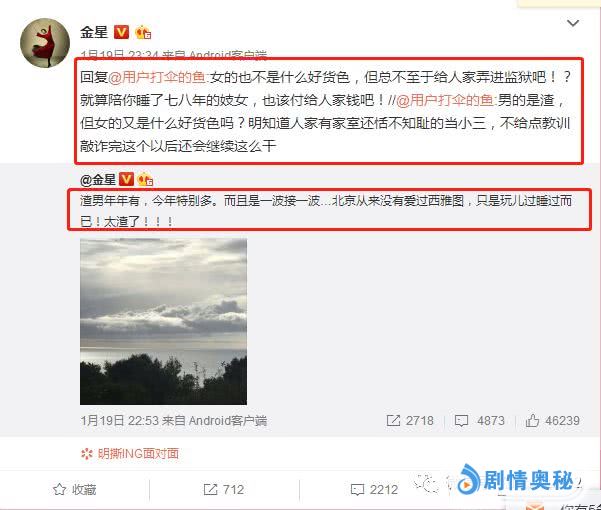Click the orange V verified badge beside 金星

point(121,32)
